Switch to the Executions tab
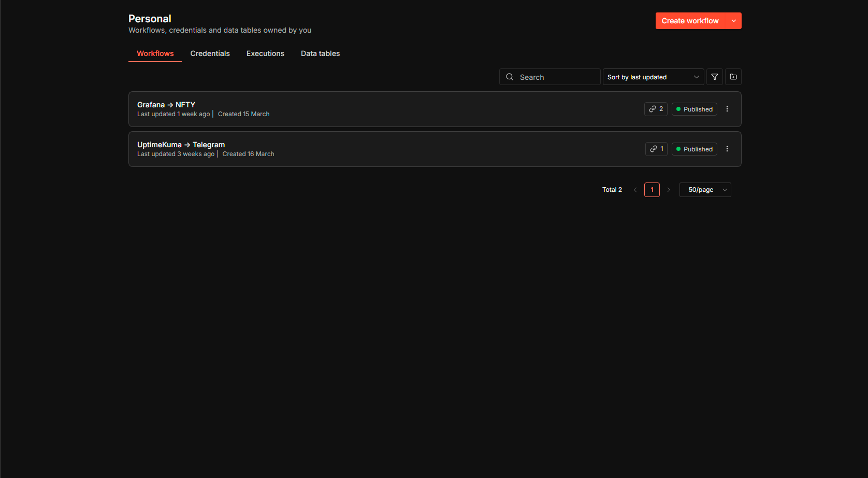The width and height of the screenshot is (868, 478). 265,53
